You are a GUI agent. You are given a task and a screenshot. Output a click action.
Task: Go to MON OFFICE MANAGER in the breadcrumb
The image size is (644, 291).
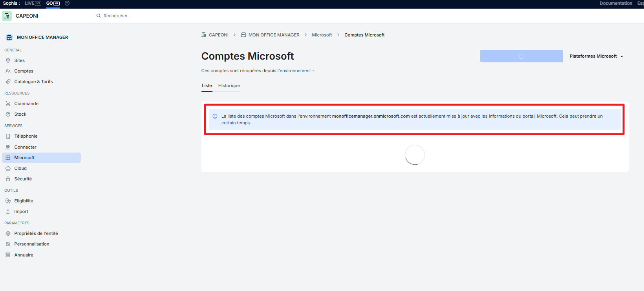(270, 35)
